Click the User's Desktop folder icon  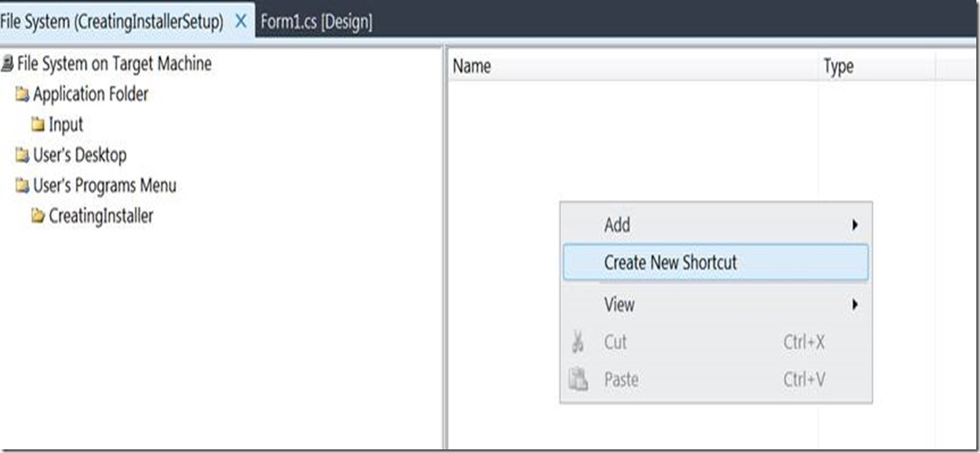coord(22,155)
